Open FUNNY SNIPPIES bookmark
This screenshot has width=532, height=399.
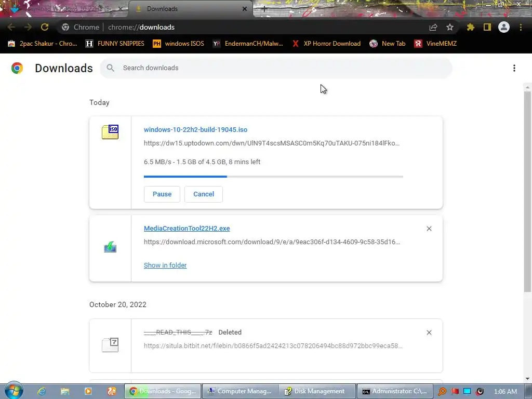(115, 44)
